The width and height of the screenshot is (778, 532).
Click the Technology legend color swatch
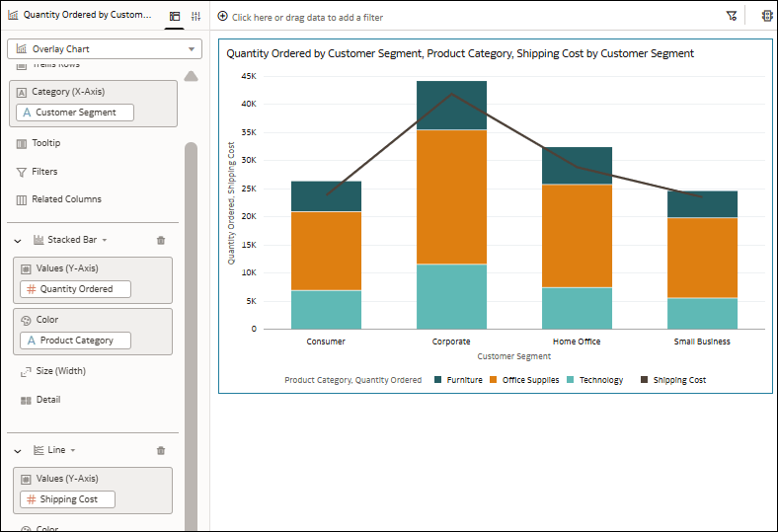(x=572, y=380)
